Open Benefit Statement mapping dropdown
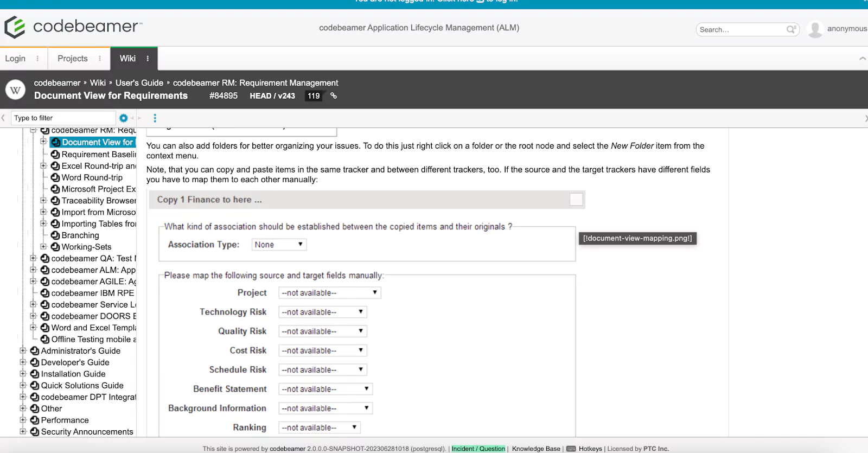 pos(325,389)
